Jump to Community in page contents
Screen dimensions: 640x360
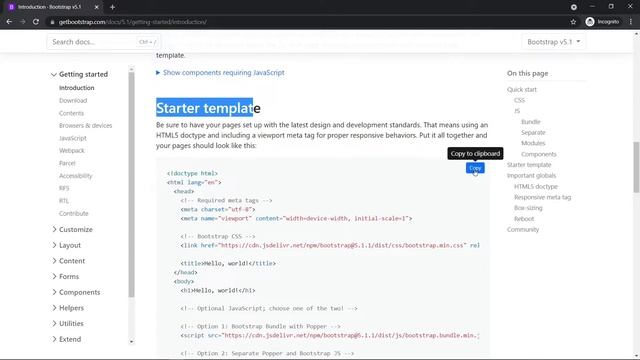pos(523,229)
